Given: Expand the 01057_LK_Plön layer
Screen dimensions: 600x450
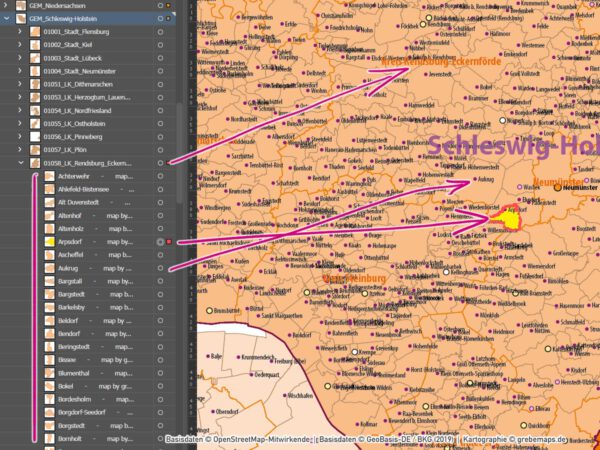Looking at the screenshot, I should 20,150.
